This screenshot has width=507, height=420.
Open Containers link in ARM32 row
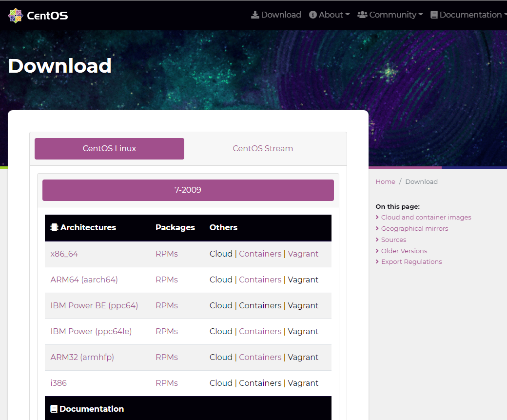[x=260, y=358]
